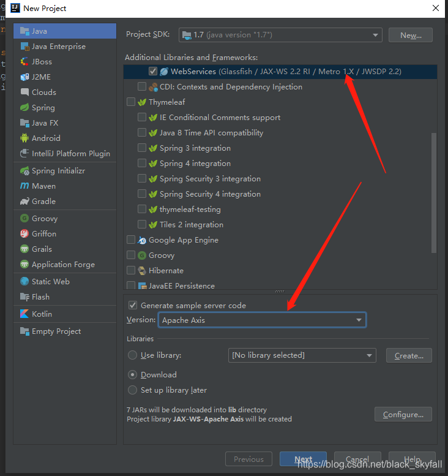Click the Grails icon
This screenshot has height=476, width=448.
click(x=24, y=249)
